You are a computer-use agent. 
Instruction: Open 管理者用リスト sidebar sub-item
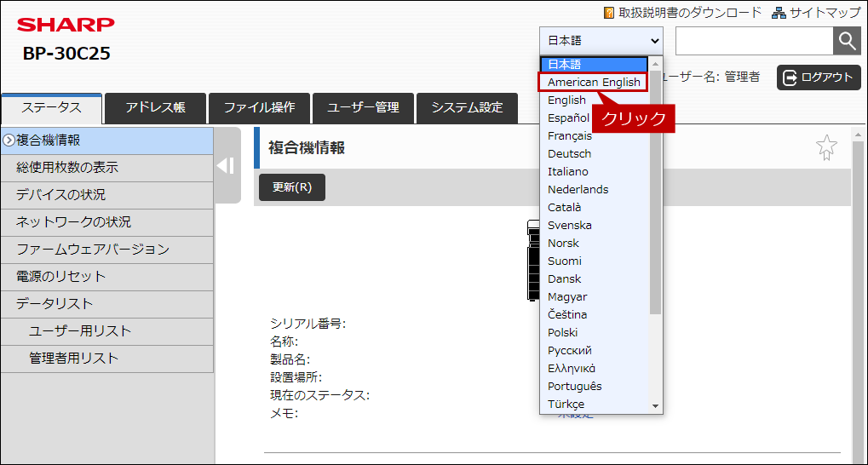tap(106, 359)
